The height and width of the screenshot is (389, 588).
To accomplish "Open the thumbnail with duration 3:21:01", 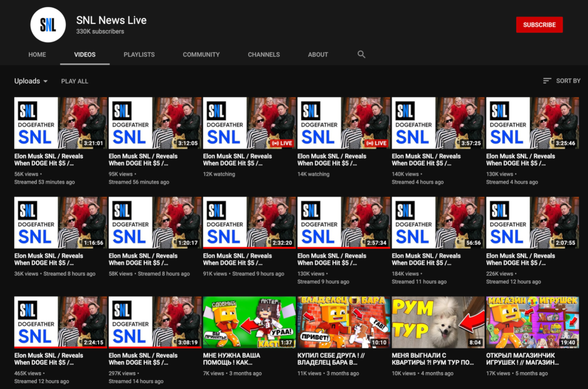I will coord(61,123).
